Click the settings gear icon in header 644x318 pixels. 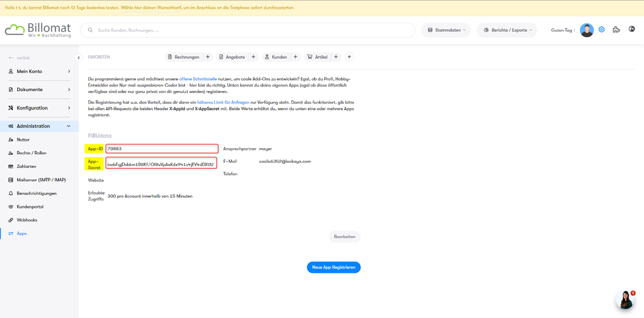[601, 29]
